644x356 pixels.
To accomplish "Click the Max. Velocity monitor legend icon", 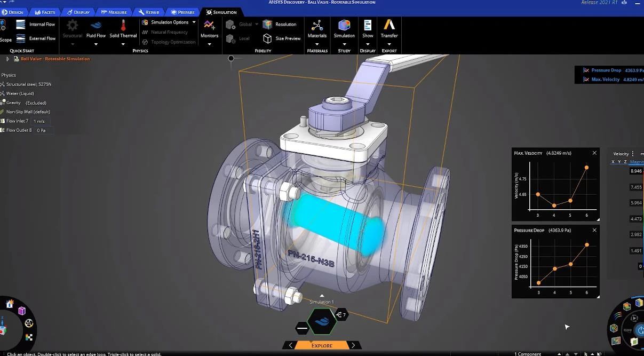I will [586, 80].
